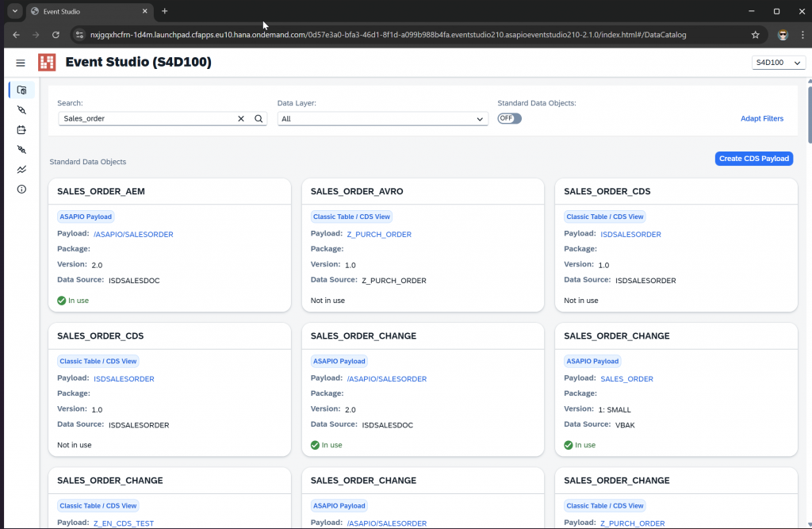The height and width of the screenshot is (529, 812).
Task: Click the magnifying glass search icon
Action: tap(259, 118)
